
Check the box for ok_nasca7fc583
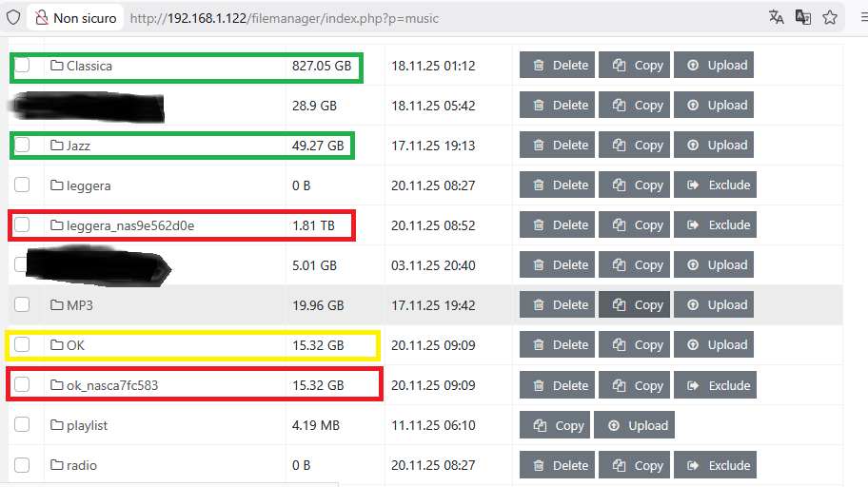[23, 385]
